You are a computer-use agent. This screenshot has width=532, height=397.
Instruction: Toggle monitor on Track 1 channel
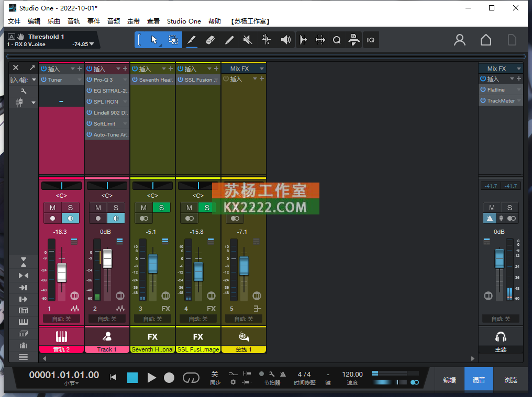click(x=116, y=218)
